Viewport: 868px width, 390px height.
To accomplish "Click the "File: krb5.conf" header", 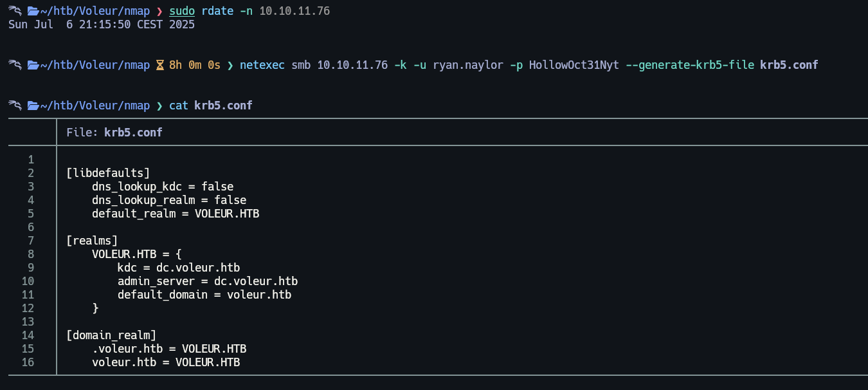I will coord(114,133).
